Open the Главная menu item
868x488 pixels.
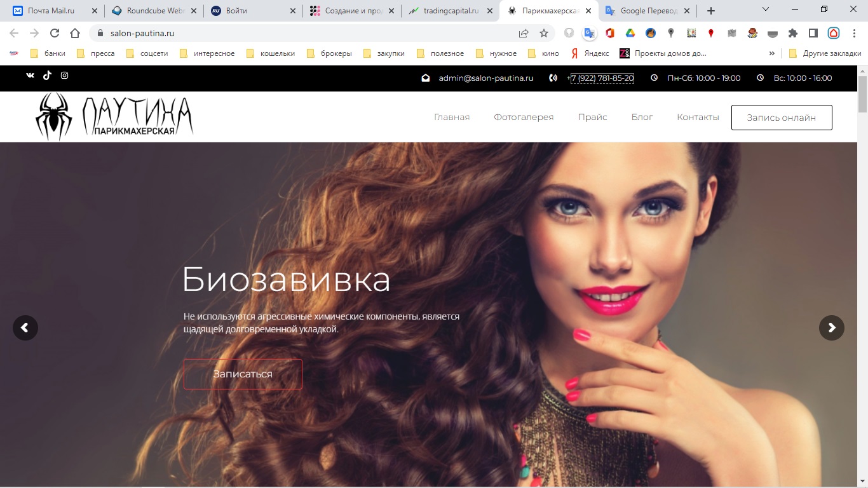452,117
